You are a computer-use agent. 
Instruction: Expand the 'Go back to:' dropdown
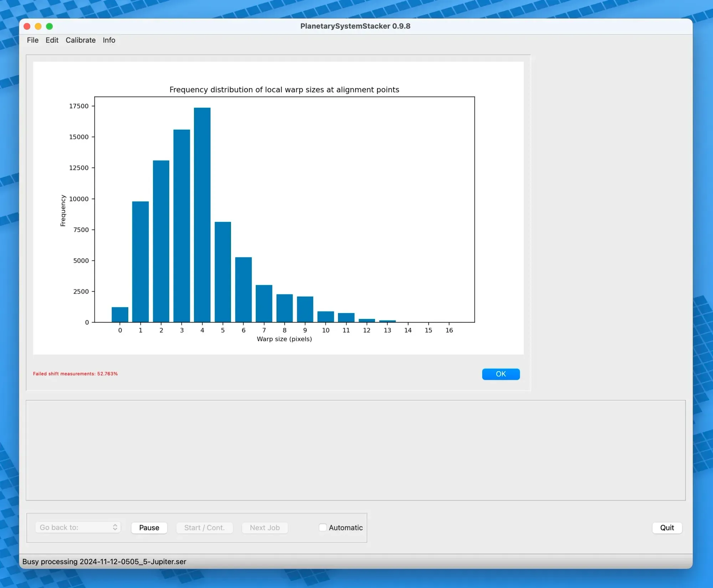click(x=78, y=527)
